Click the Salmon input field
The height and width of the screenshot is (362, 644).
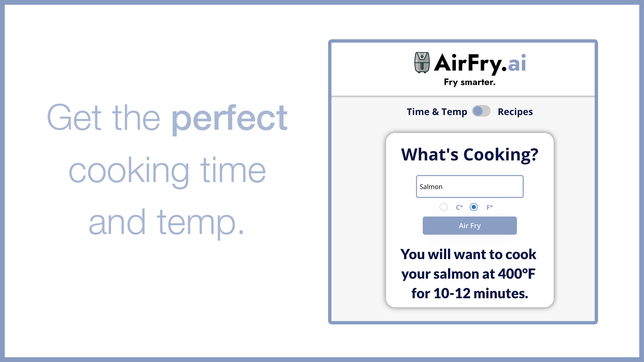coord(469,186)
